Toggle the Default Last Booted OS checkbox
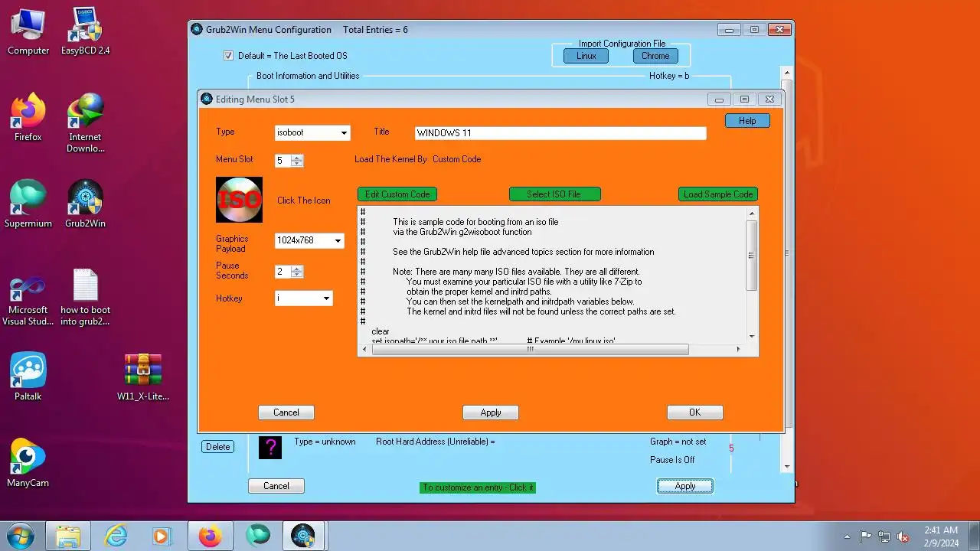 click(228, 56)
